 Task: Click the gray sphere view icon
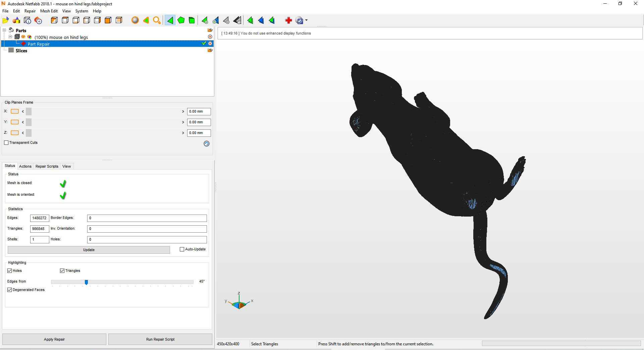click(x=135, y=20)
